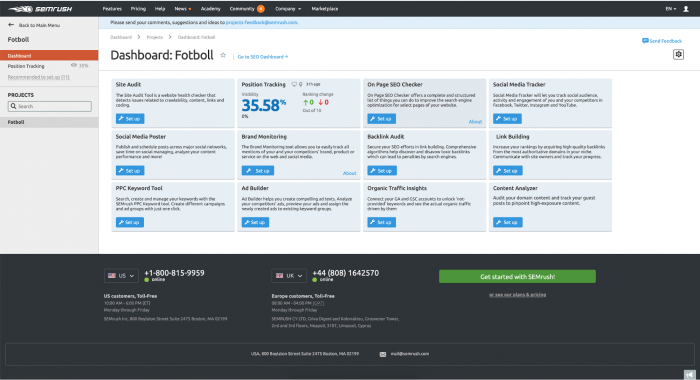The width and height of the screenshot is (700, 380).
Task: Click About link in Brand Monitoring card
Action: click(349, 173)
